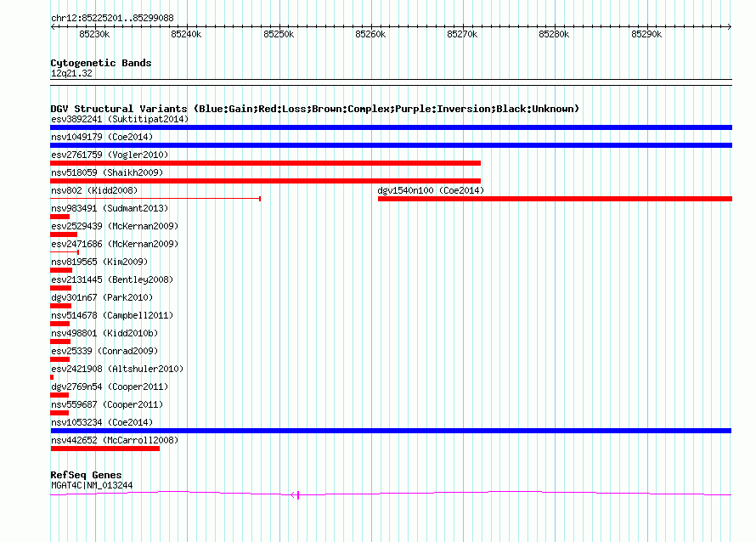The height and width of the screenshot is (542, 756).
Task: Click the MGAT4C|NM_013244 gene label
Action: [92, 486]
